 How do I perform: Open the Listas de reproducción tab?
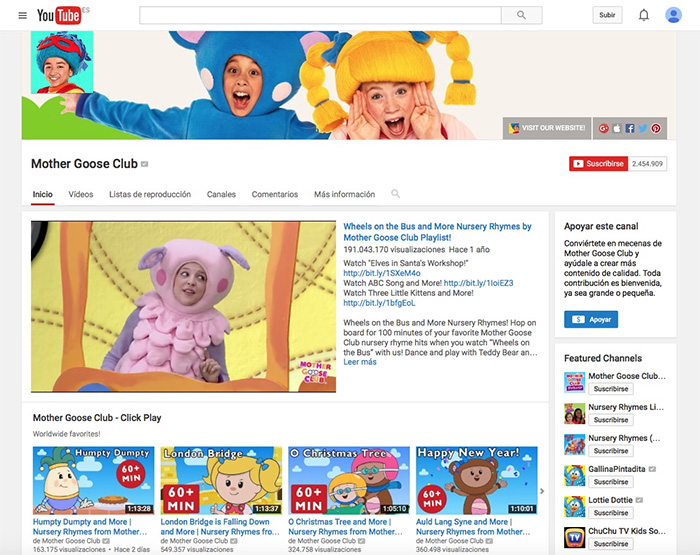[150, 194]
